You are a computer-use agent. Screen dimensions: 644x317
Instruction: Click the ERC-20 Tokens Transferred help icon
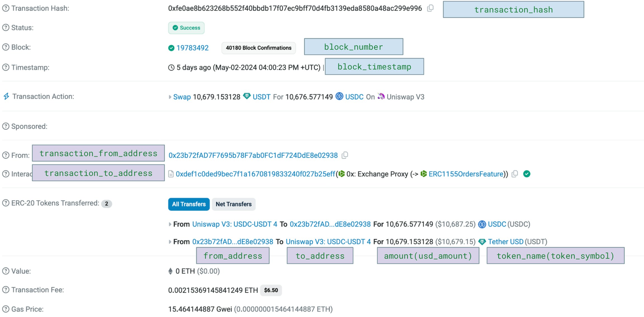[x=6, y=203]
